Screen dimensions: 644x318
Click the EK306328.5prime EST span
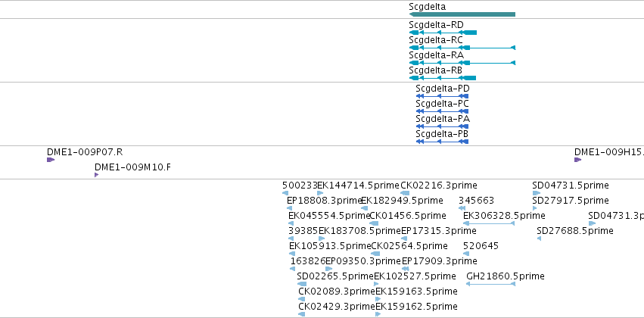coord(489,223)
